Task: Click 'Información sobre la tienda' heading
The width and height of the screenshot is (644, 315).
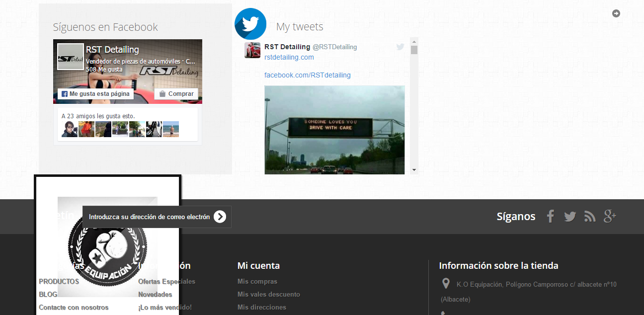Action: point(498,266)
